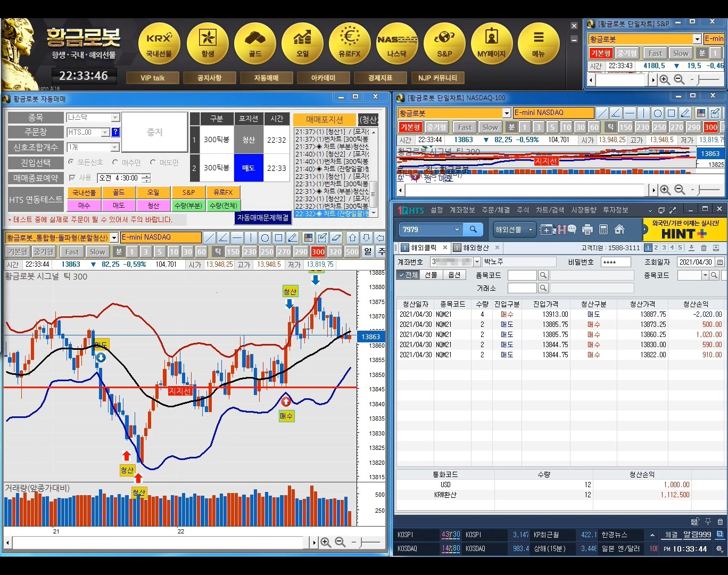Select trend line tool in main chart toolbar
The width and height of the screenshot is (728, 575).
(x=210, y=237)
